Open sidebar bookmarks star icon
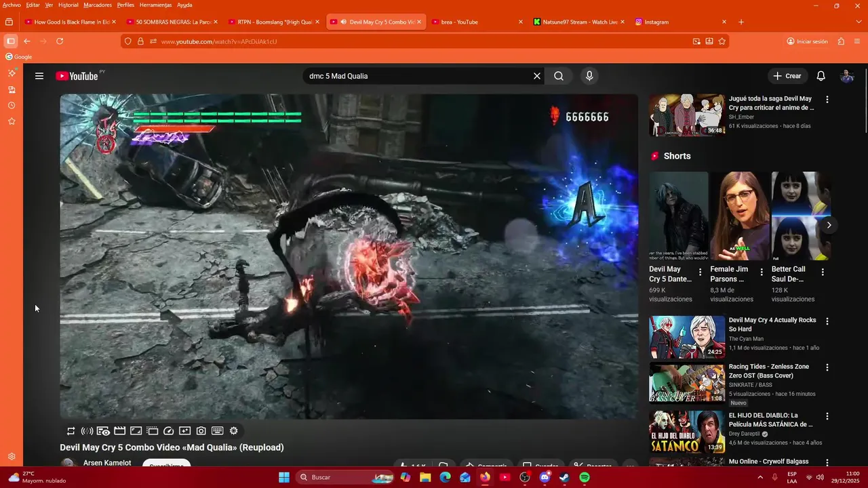The image size is (868, 488). tap(12, 122)
